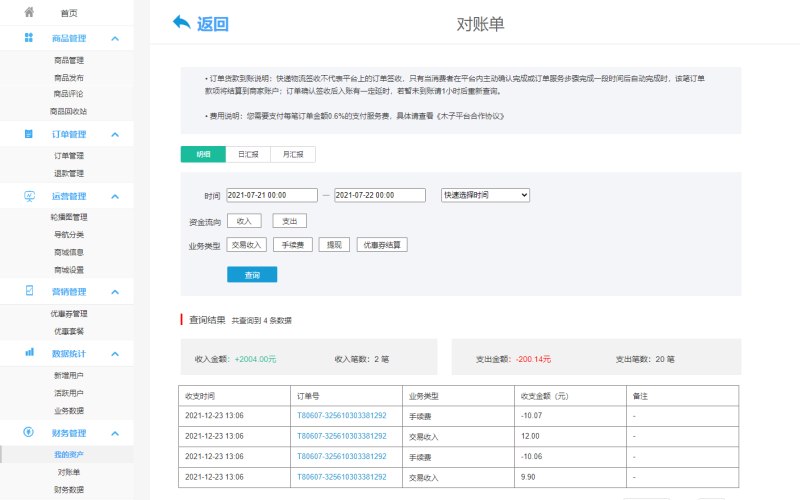Collapse the 数据统计 section chevron

(115, 354)
